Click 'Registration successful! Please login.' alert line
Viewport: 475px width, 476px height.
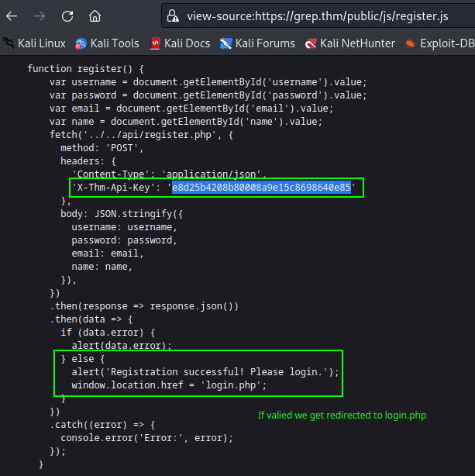205,372
